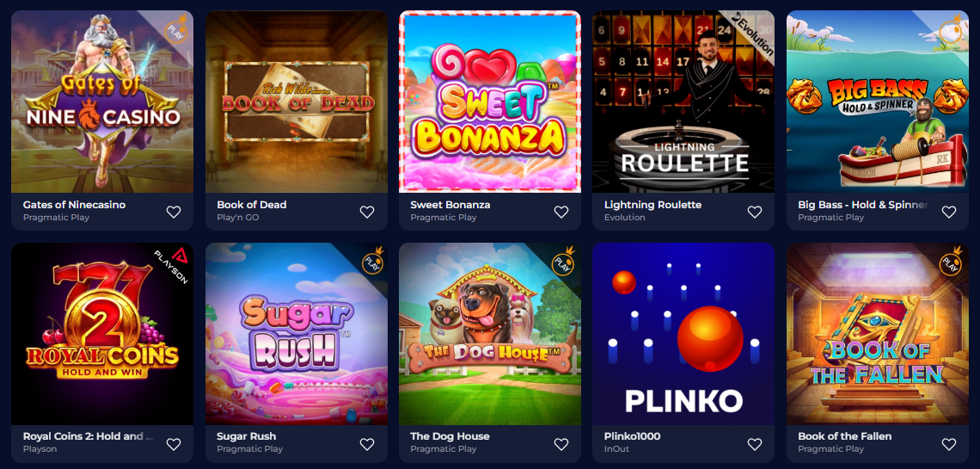Open the PLINKO game thumbnail
Viewport: 980px width, 469px height.
[683, 334]
